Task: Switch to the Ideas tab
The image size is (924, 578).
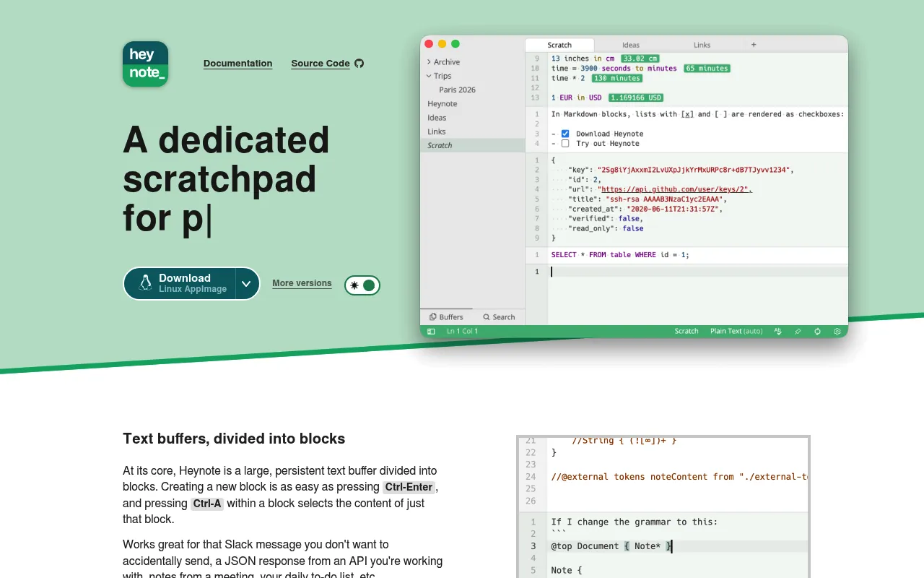Action: click(631, 45)
